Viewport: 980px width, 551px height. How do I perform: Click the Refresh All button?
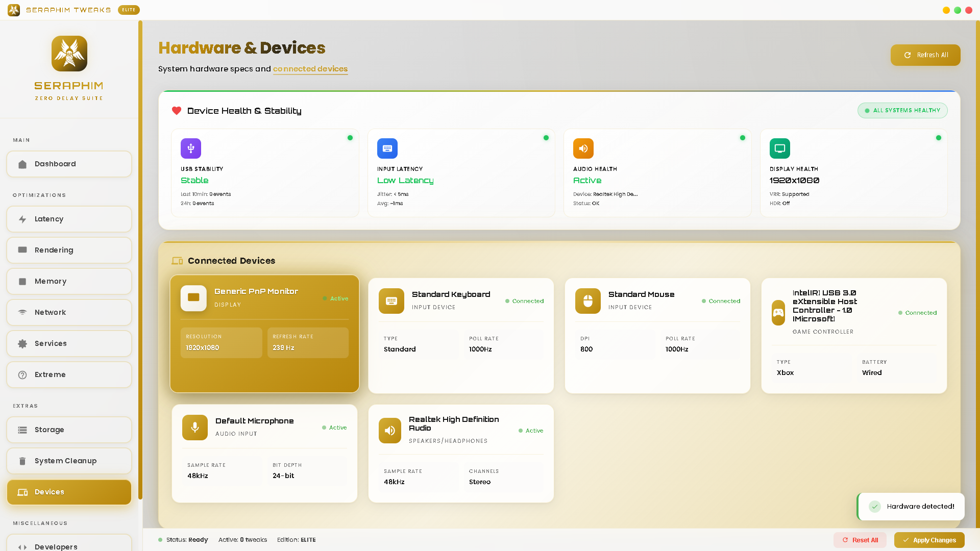click(x=925, y=55)
